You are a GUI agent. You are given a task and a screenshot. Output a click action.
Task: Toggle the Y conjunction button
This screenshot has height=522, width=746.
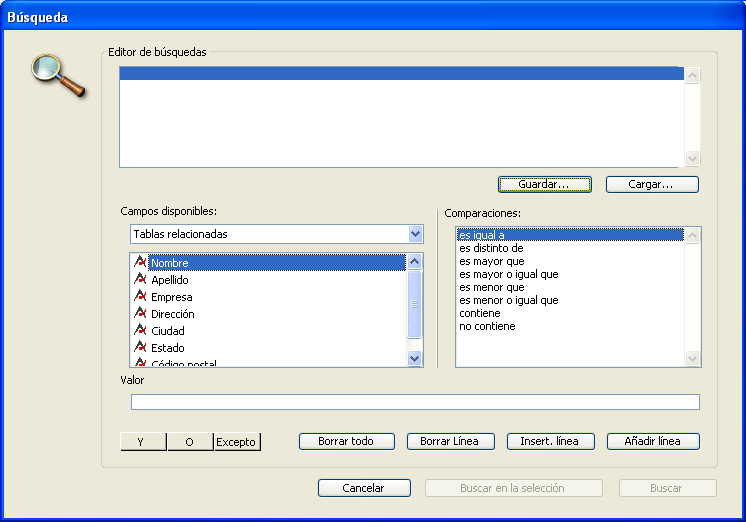pos(143,442)
